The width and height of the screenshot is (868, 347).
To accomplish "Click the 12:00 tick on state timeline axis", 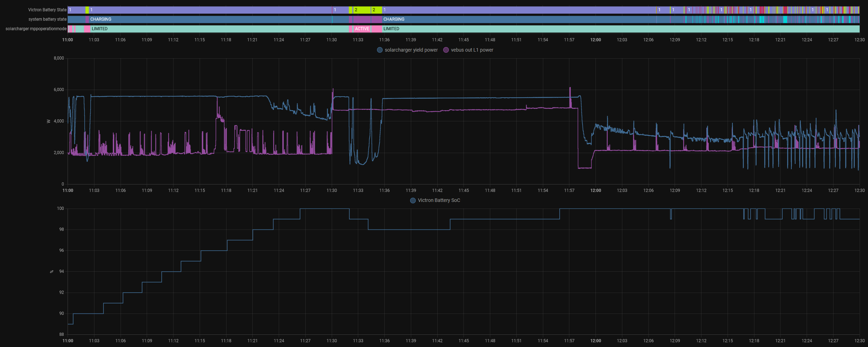I will coord(596,40).
